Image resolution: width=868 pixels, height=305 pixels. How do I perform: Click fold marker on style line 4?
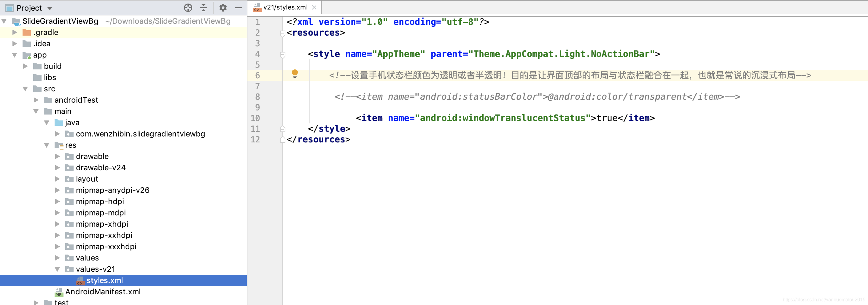283,54
